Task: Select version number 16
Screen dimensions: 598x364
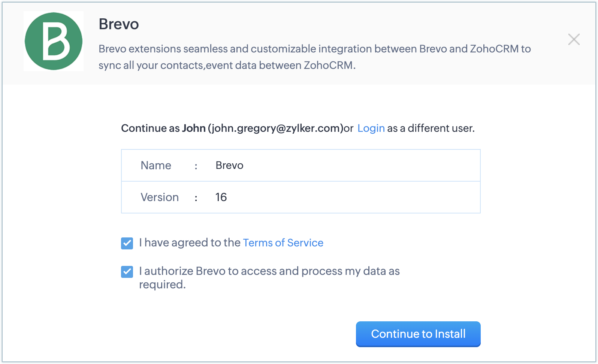Action: coord(221,197)
